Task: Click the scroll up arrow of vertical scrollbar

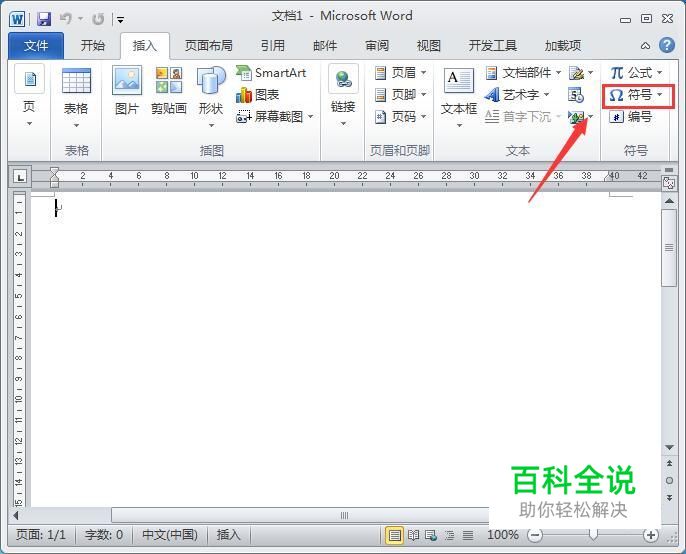Action: coord(669,201)
